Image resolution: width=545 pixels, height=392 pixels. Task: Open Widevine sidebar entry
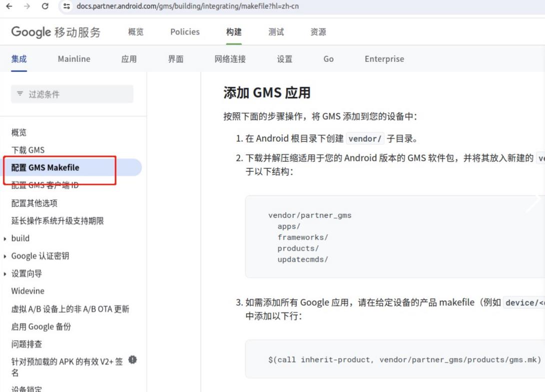28,291
